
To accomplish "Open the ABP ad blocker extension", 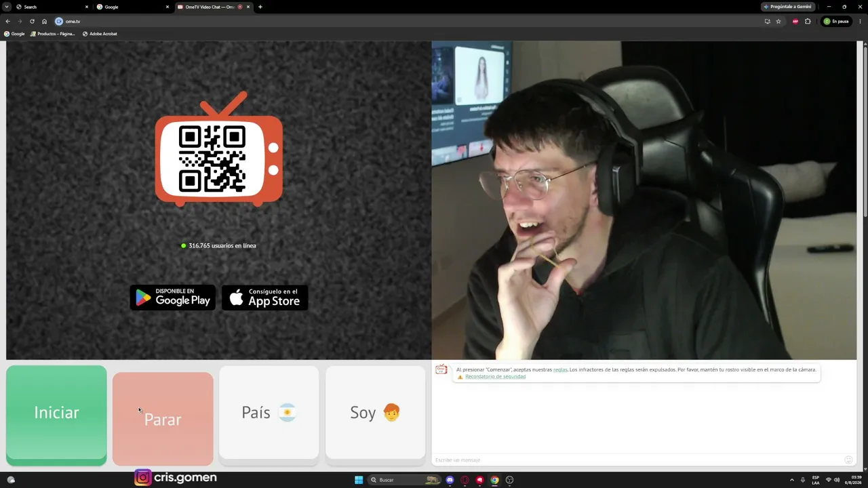I will (795, 21).
